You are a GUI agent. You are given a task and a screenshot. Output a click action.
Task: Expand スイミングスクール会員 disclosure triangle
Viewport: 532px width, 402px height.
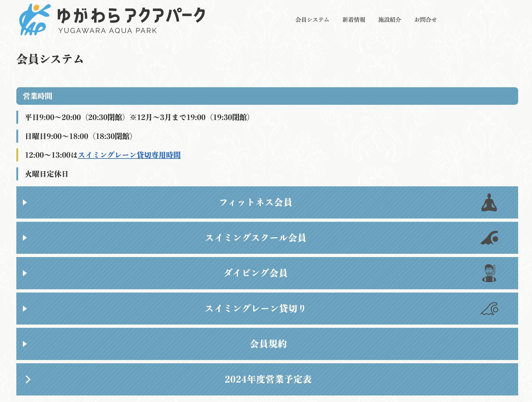tap(25, 238)
